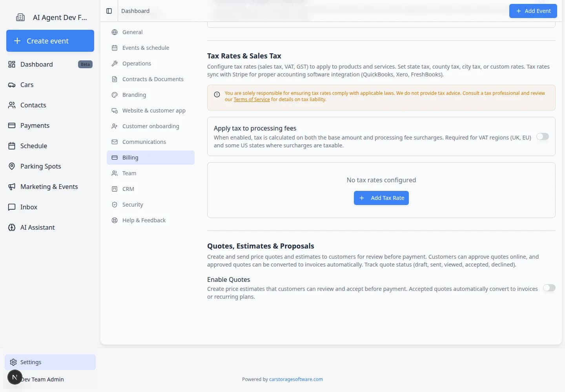565x392 pixels.
Task: Open the General settings section
Action: (x=151, y=32)
